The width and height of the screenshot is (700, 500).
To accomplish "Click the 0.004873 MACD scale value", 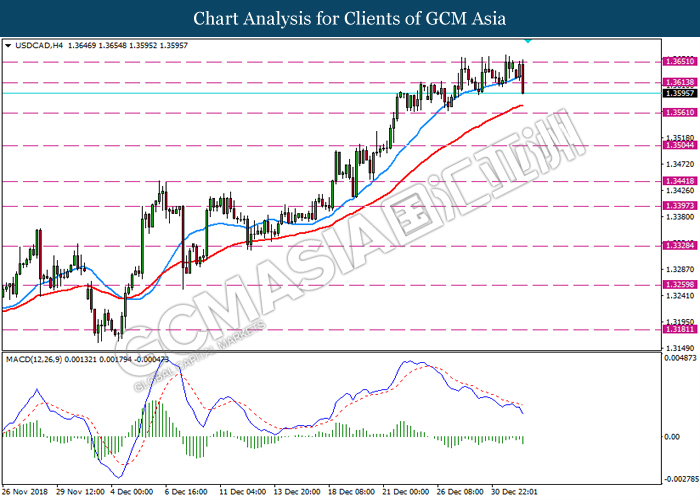I will [x=680, y=358].
